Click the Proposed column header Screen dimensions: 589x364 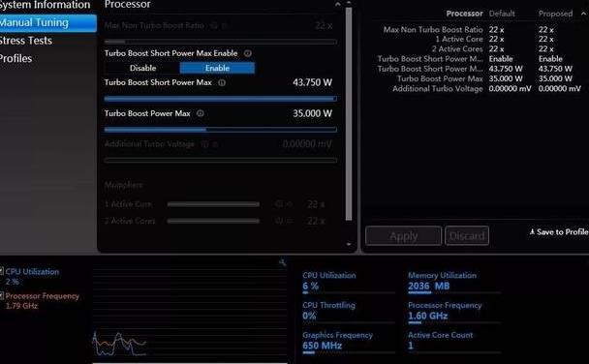(x=555, y=14)
